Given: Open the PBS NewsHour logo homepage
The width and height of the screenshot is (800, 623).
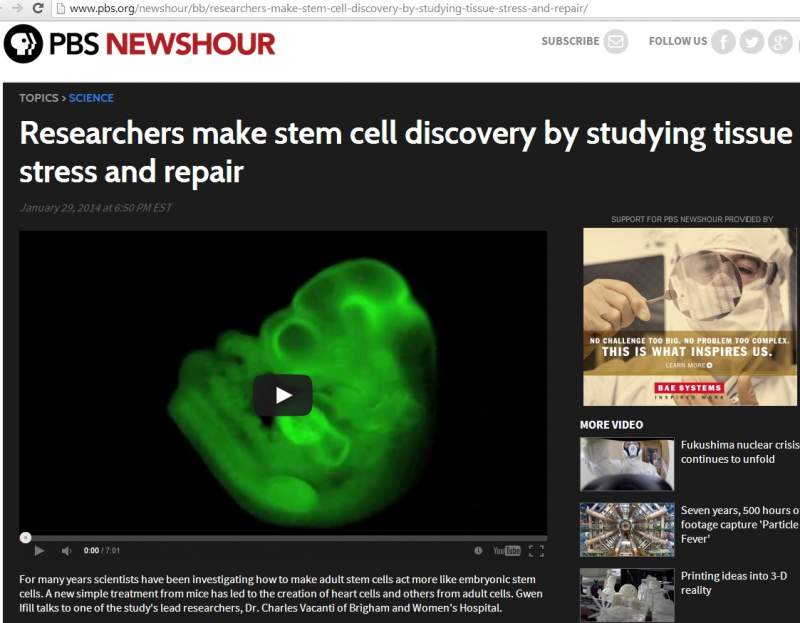Looking at the screenshot, I should coord(139,44).
